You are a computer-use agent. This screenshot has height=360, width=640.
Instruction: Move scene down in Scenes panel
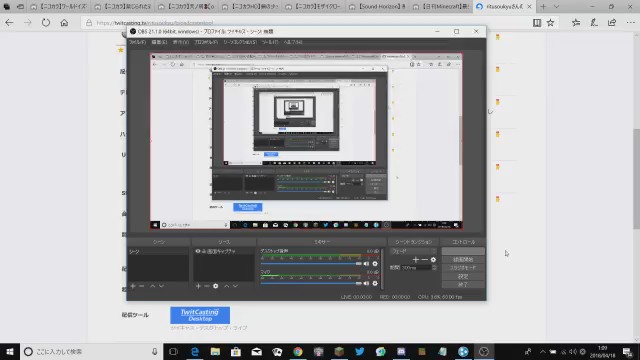161,286
